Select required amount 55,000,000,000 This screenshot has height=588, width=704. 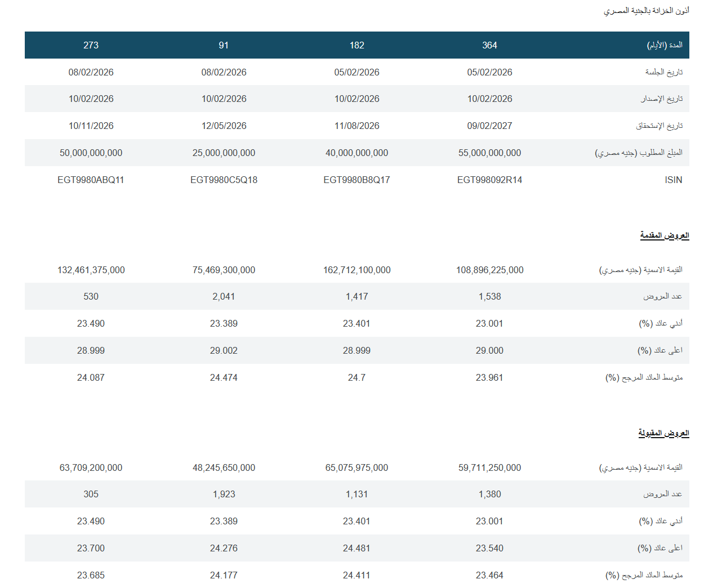tap(489, 153)
